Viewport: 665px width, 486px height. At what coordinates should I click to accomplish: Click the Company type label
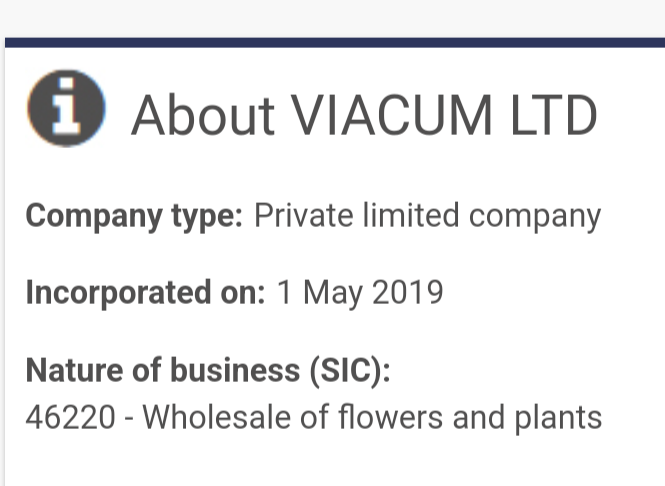click(134, 217)
